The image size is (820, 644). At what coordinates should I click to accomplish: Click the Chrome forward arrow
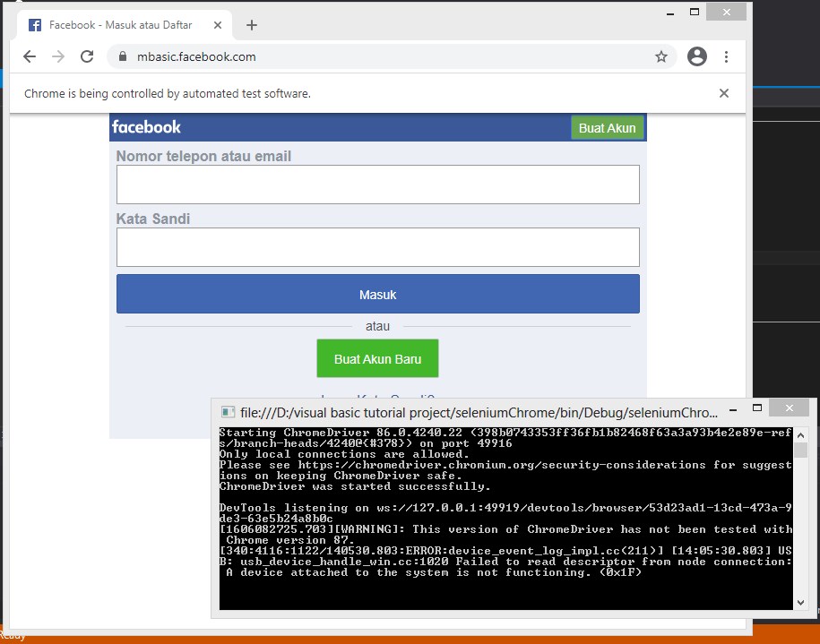58,56
